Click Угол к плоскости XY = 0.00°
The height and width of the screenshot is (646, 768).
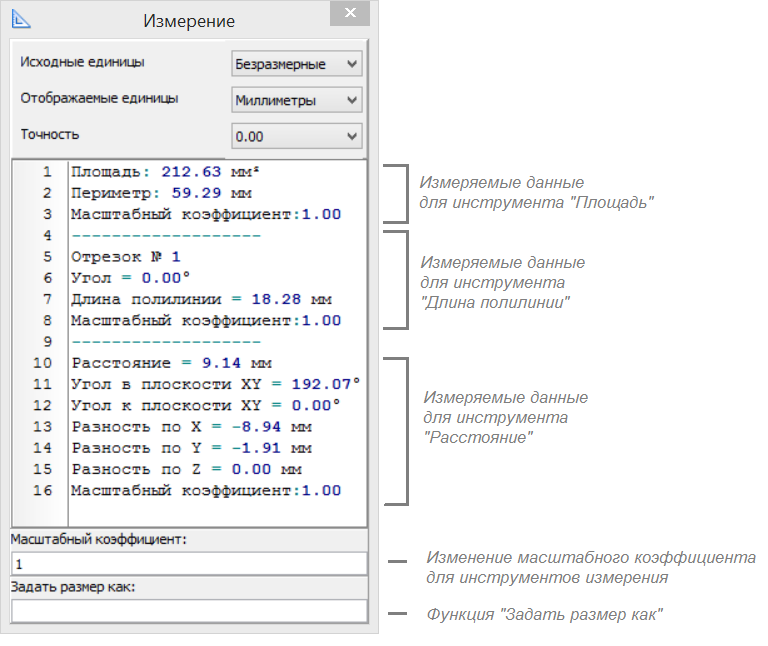[206, 406]
